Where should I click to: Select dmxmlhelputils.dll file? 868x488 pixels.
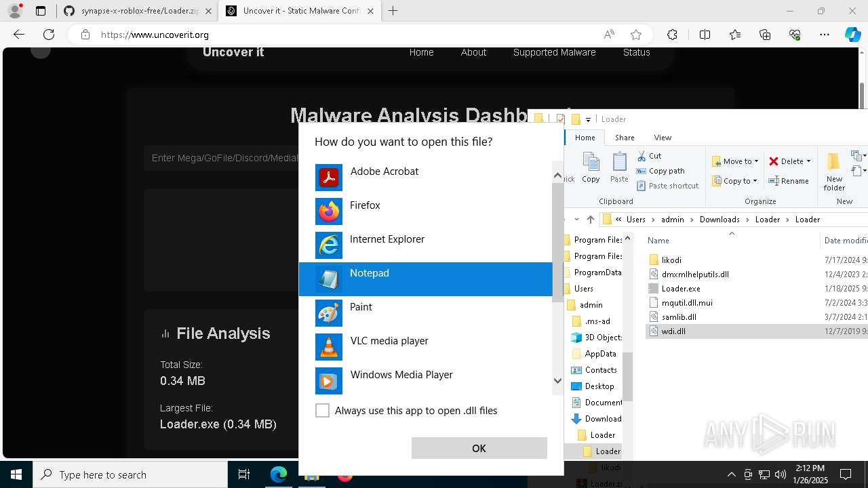695,274
